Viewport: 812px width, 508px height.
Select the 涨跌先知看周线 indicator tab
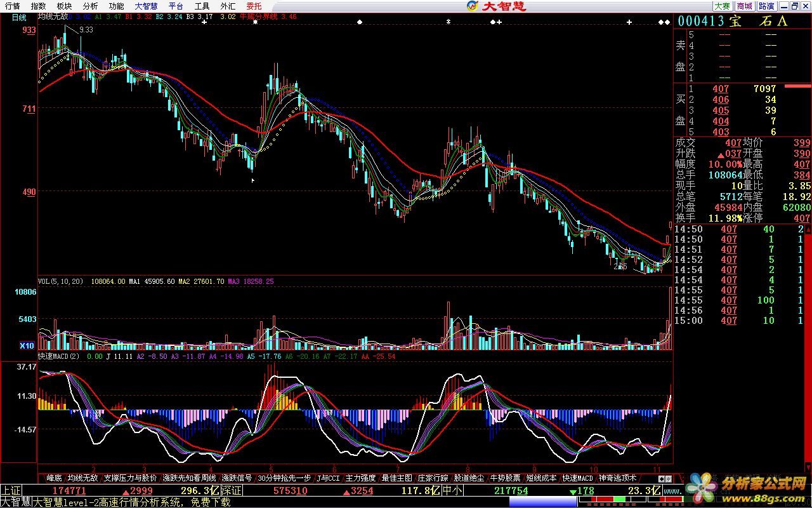pyautogui.click(x=189, y=478)
